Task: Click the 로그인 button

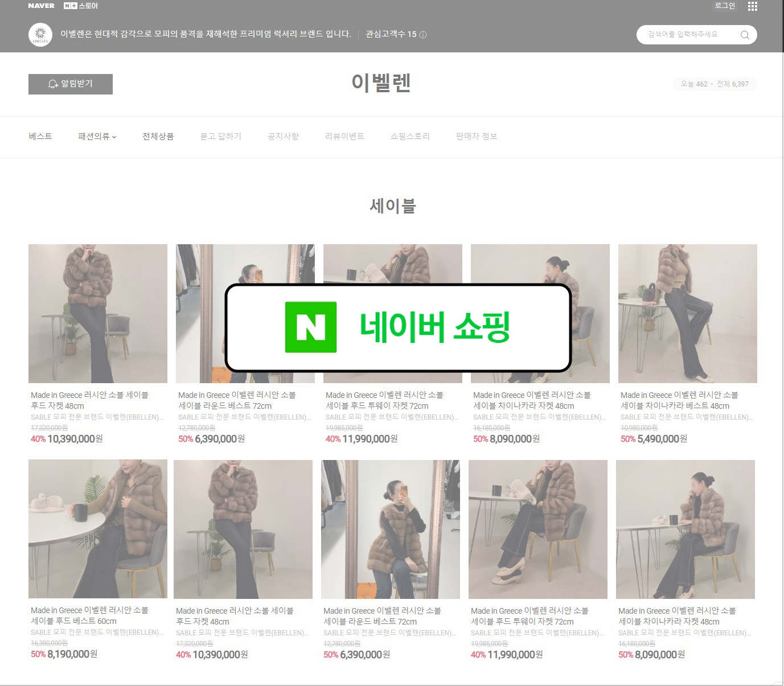Action: coord(724,6)
